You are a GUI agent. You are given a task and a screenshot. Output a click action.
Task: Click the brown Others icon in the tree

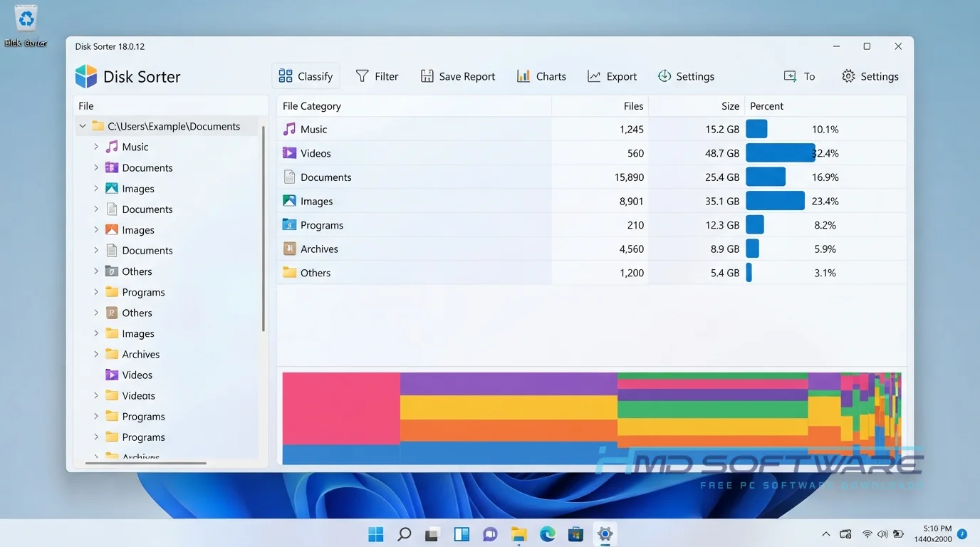(112, 313)
